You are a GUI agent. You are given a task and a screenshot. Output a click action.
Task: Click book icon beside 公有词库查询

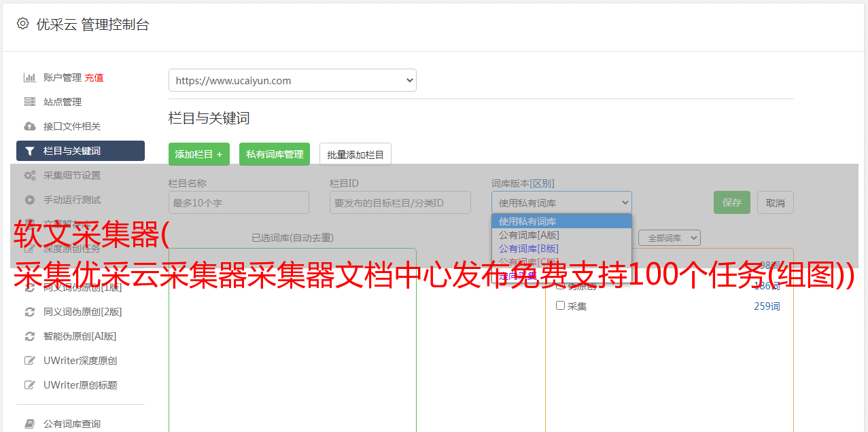pos(30,424)
